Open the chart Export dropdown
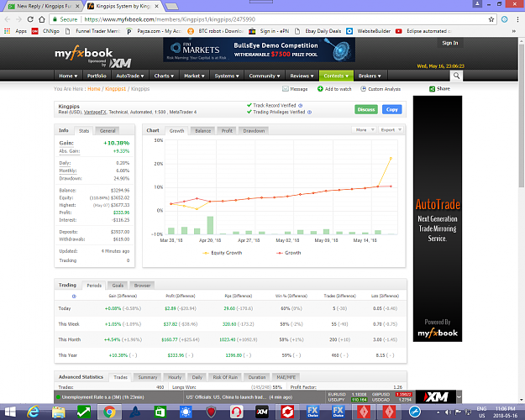Viewport: 525px width, 420px height. tap(391, 130)
